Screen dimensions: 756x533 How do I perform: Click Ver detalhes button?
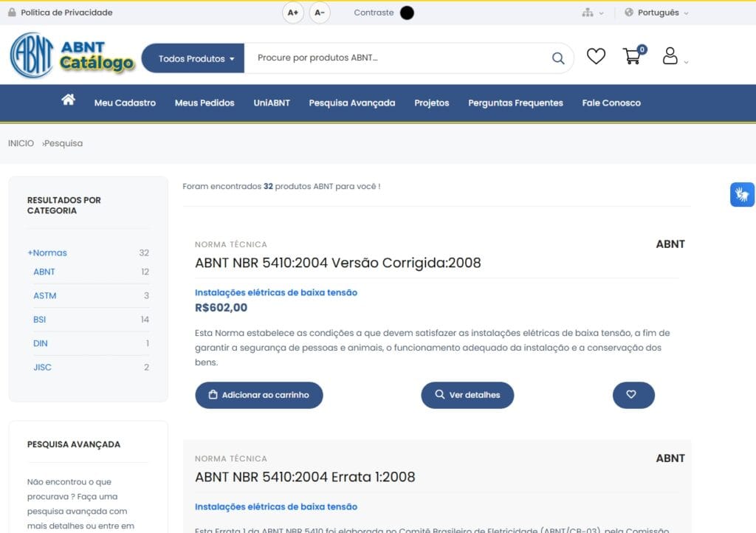coord(467,395)
